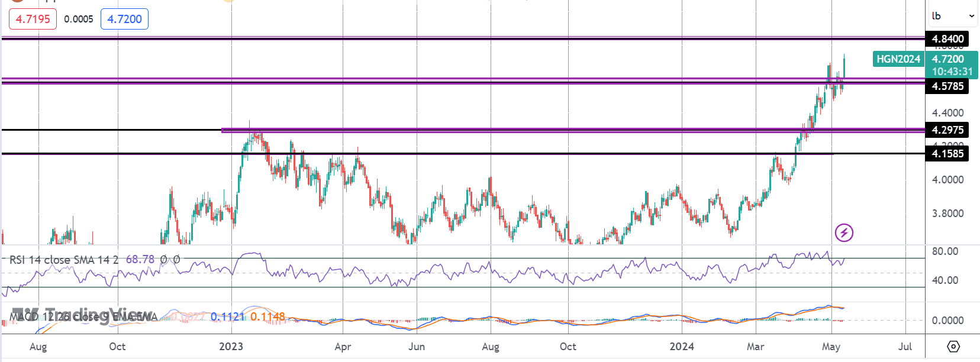Open the lb unit dropdown
The image size is (980, 362).
point(953,16)
